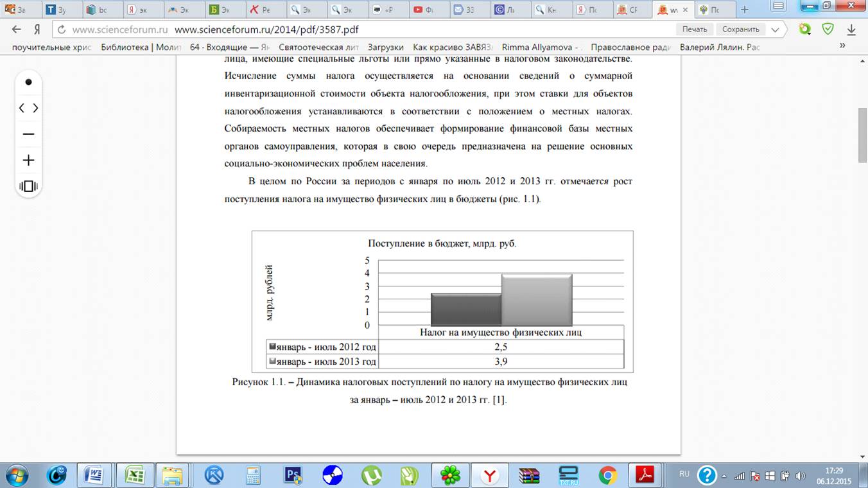Go to the previous PDF page

[22, 109]
